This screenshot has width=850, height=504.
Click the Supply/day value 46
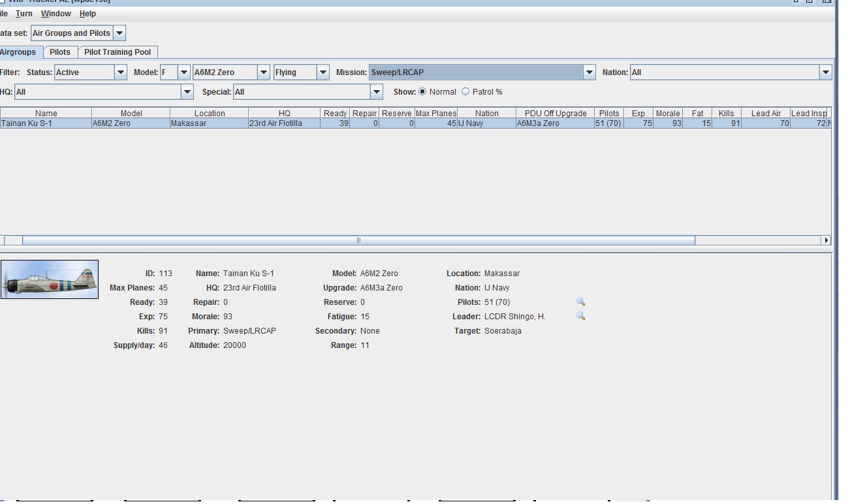click(x=163, y=345)
